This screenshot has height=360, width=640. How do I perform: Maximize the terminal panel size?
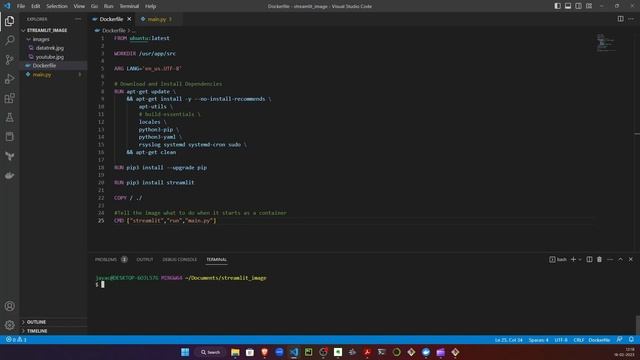tap(620, 259)
